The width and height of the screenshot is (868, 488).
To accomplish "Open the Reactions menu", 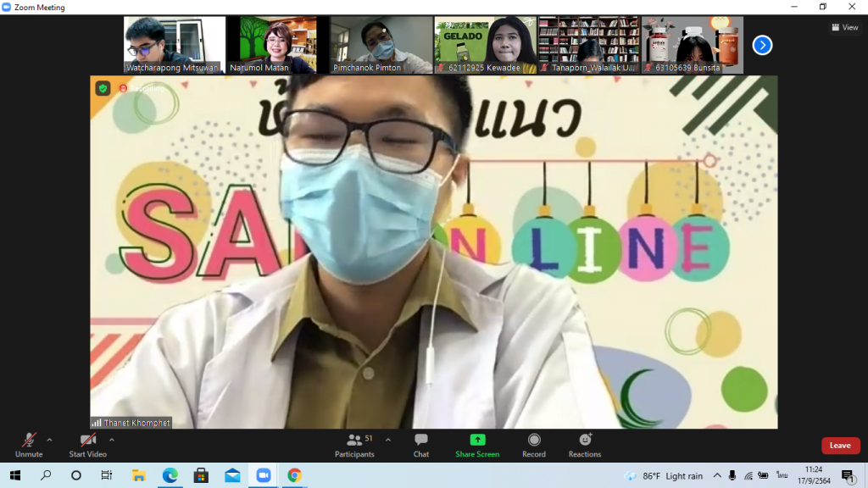I will 585,445.
